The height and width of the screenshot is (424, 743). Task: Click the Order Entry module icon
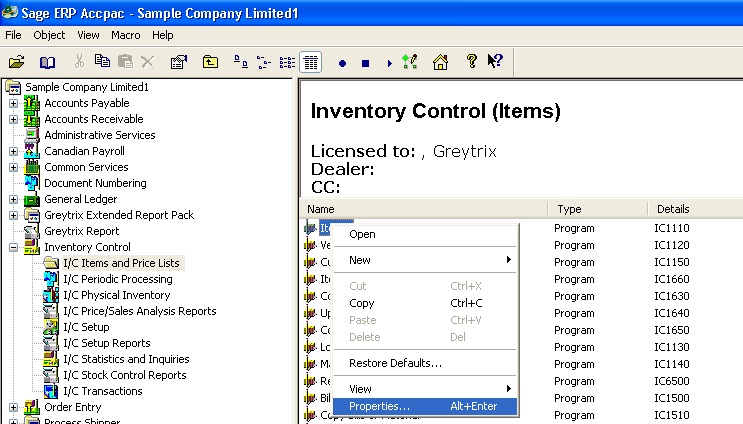pyautogui.click(x=32, y=407)
